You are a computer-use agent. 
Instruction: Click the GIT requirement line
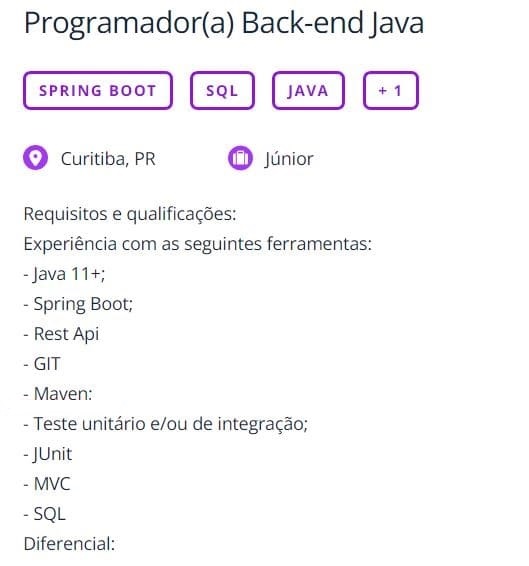click(42, 363)
